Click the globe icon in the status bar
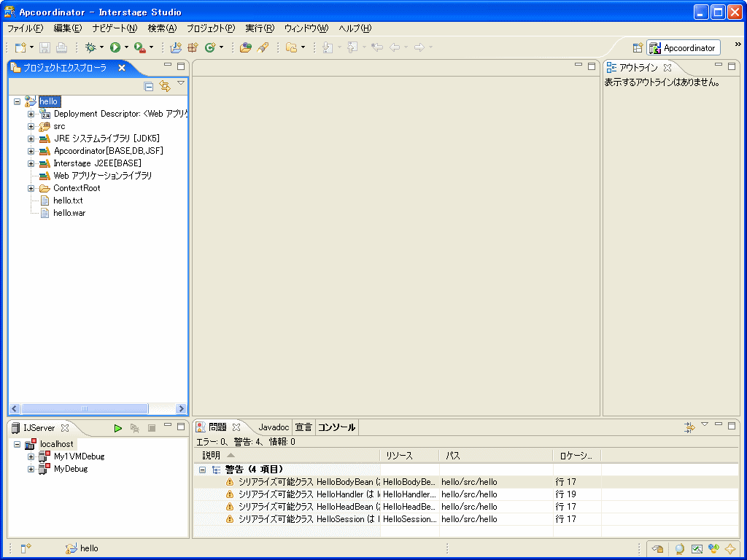747x560 pixels. tap(680, 548)
